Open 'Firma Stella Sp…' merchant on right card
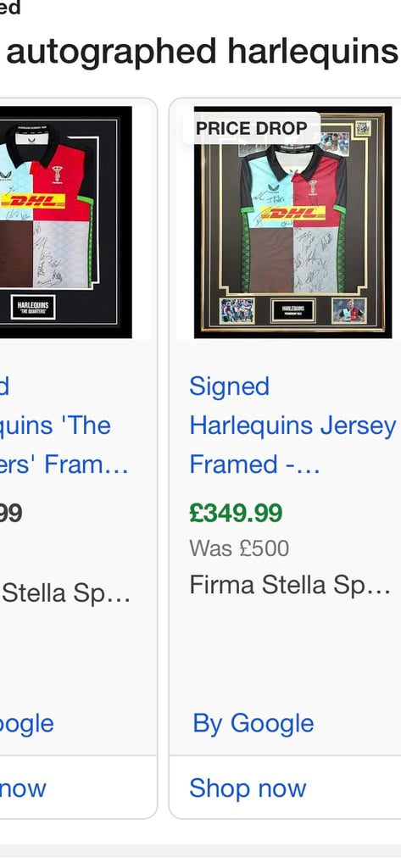The width and height of the screenshot is (401, 868). coord(290,585)
